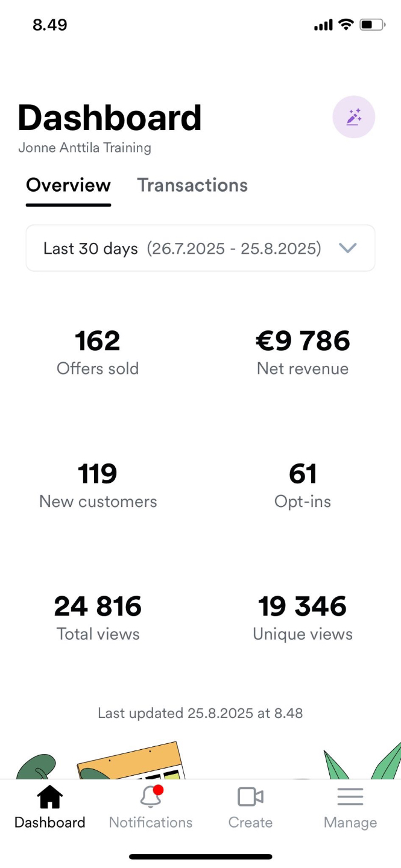
Task: Tap the magic wand sparkle icon
Action: click(x=354, y=117)
